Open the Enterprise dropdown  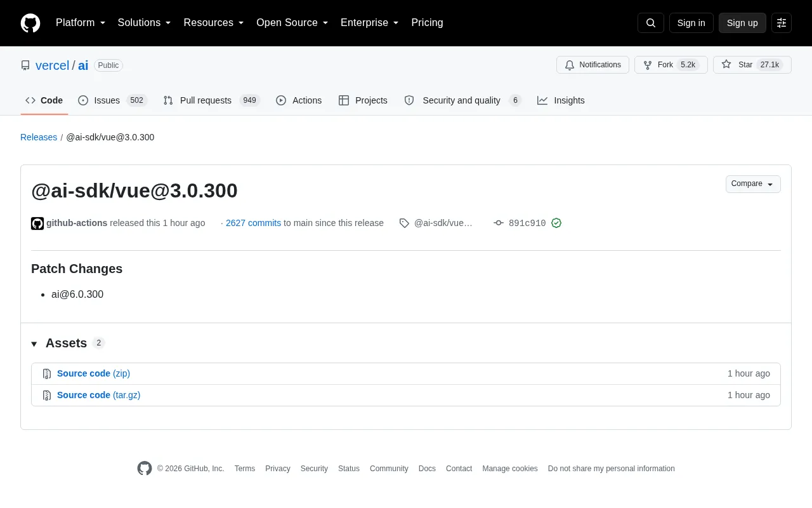(370, 23)
